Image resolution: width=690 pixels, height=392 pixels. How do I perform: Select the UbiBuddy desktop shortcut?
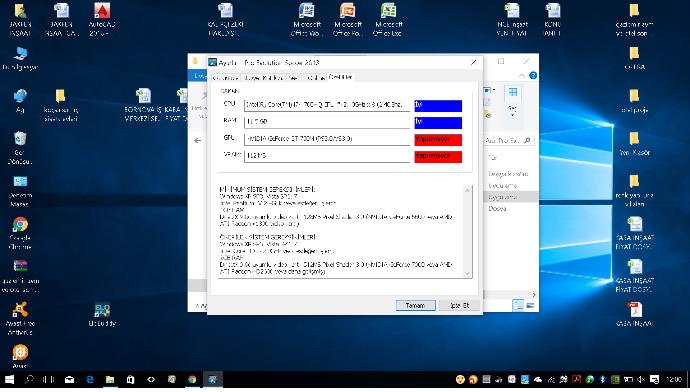point(102,314)
